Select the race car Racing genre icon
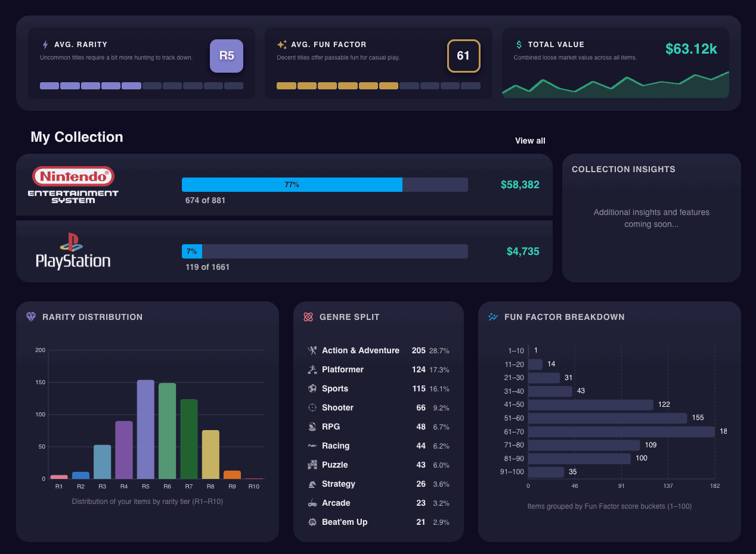The image size is (756, 554). 311,446
